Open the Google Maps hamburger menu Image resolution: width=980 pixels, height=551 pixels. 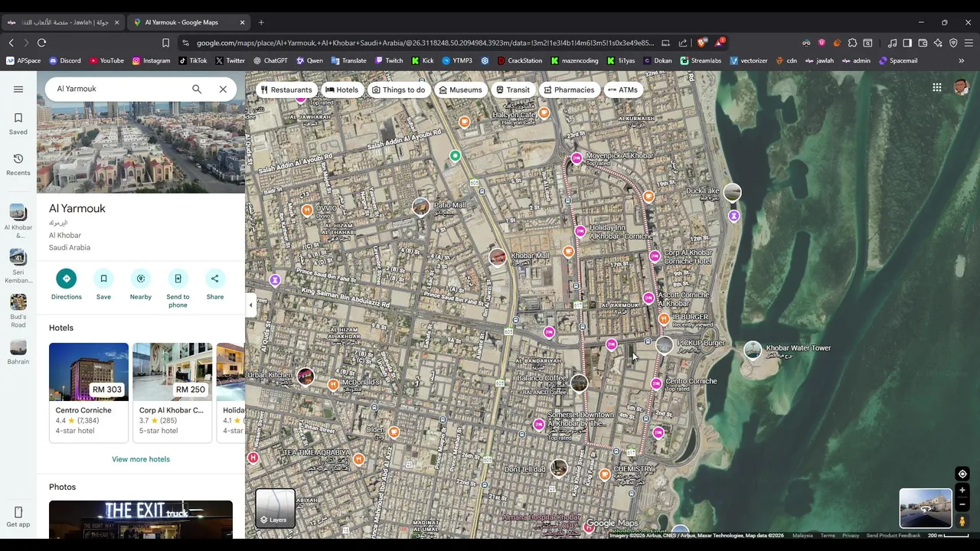point(18,89)
